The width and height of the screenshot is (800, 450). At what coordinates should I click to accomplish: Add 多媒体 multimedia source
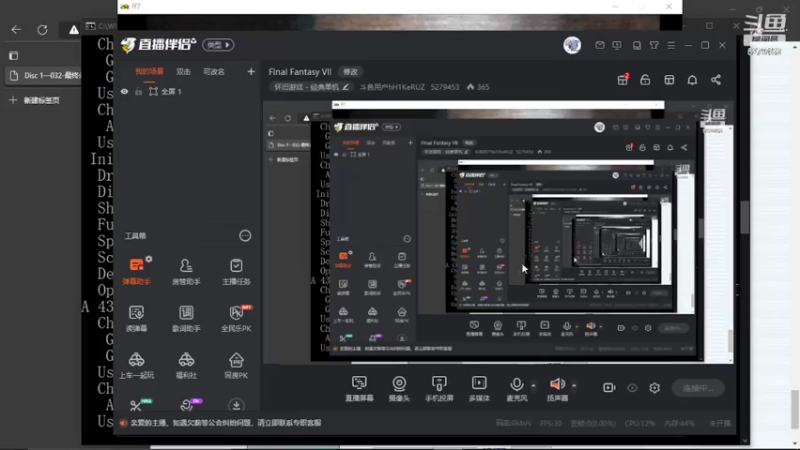point(479,388)
